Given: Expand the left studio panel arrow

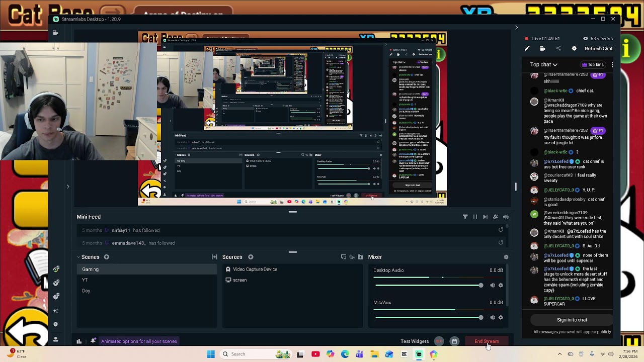Looking at the screenshot, I should click(68, 187).
